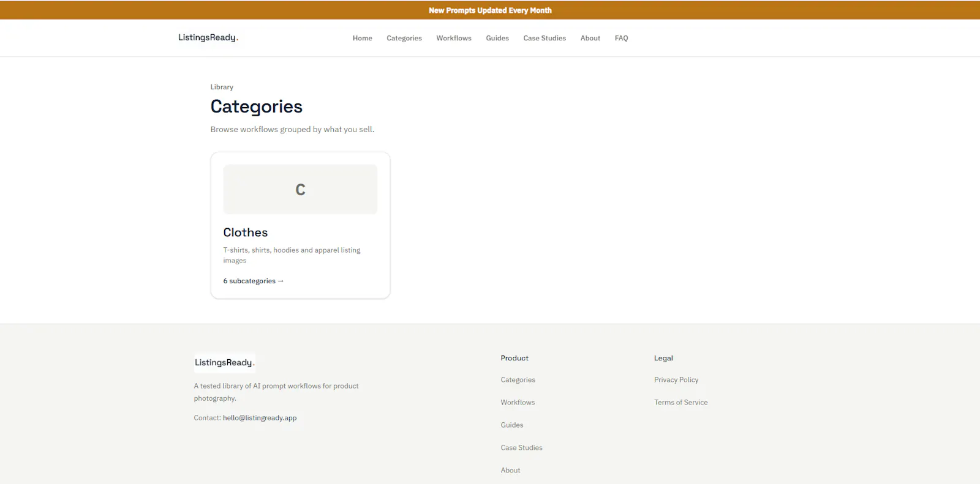Open Workflows link in footer Product column

[518, 403]
